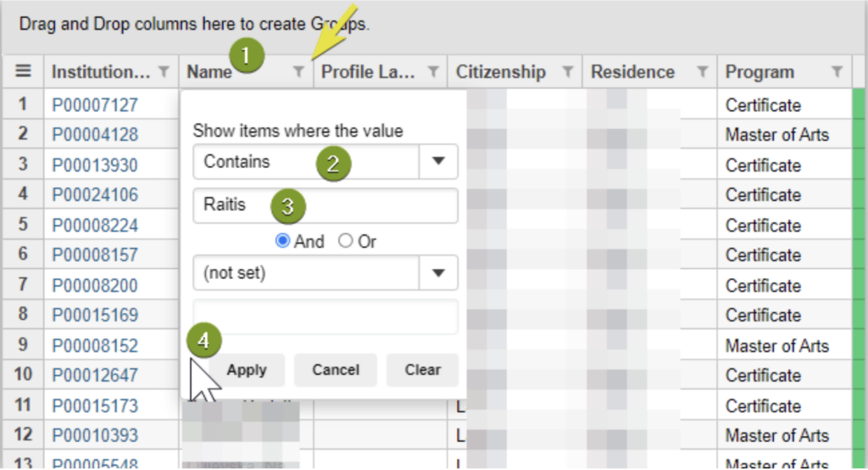The width and height of the screenshot is (868, 470).
Task: Open the Citizenship column filter icon
Action: pos(568,71)
